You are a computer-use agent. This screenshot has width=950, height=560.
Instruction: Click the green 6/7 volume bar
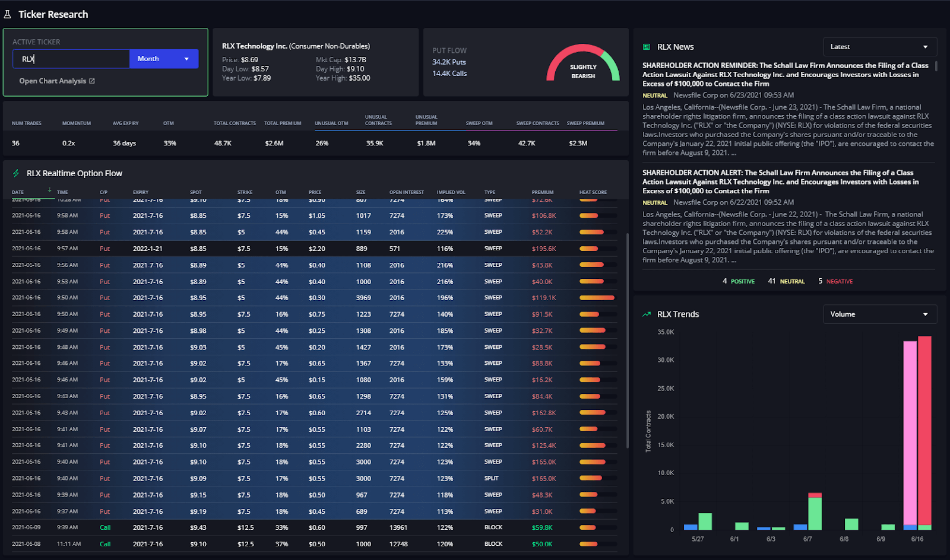[815, 514]
